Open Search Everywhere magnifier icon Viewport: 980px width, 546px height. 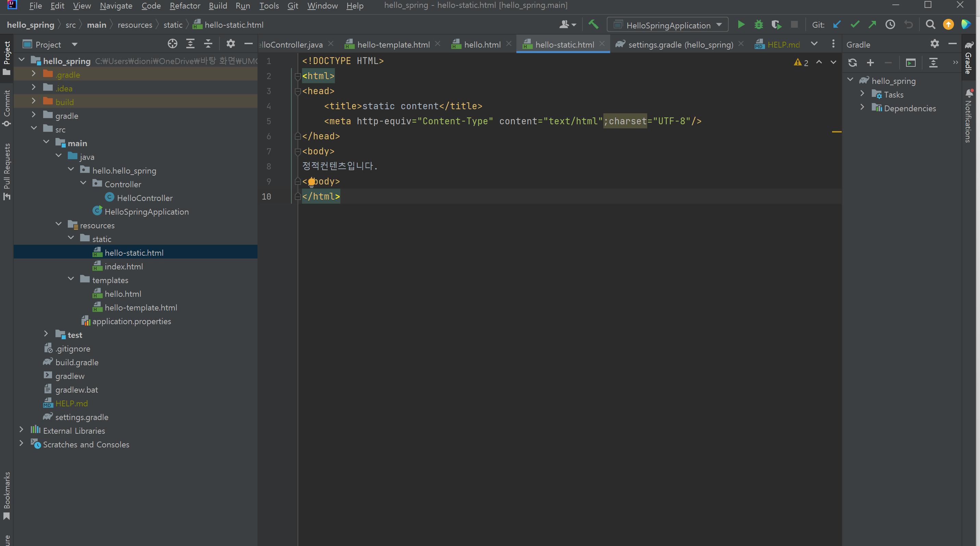[930, 25]
